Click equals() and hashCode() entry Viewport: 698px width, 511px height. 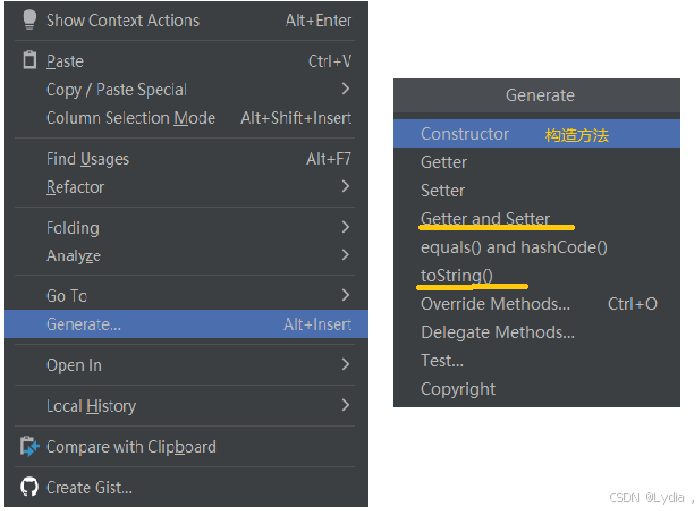coord(514,247)
